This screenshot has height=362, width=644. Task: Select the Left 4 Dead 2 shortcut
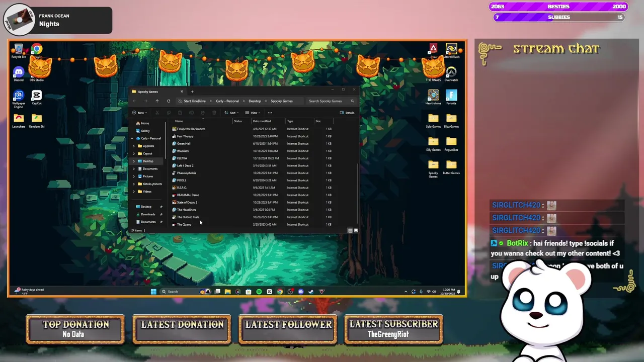pos(185,165)
